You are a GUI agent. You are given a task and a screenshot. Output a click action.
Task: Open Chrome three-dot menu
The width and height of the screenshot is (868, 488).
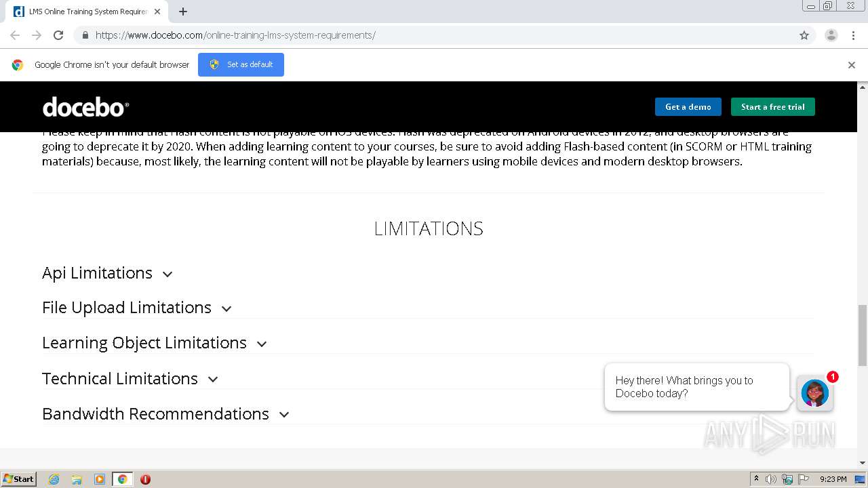(x=853, y=35)
